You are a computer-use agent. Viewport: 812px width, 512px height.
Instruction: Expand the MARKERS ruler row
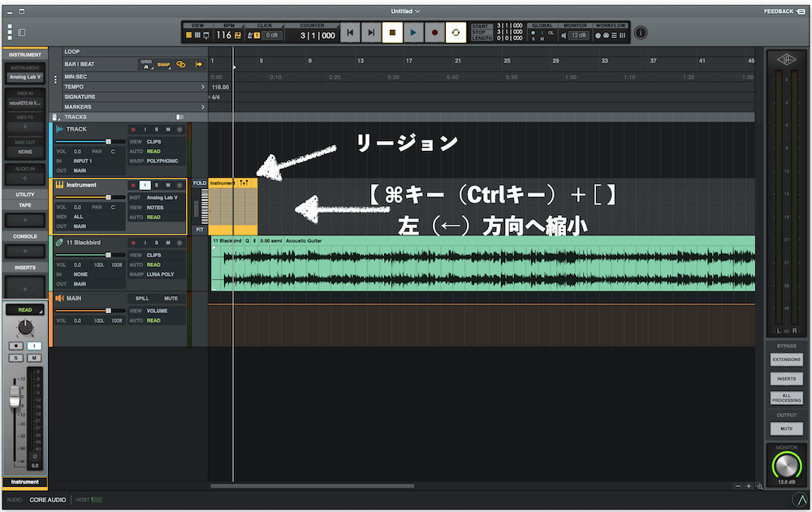(203, 107)
